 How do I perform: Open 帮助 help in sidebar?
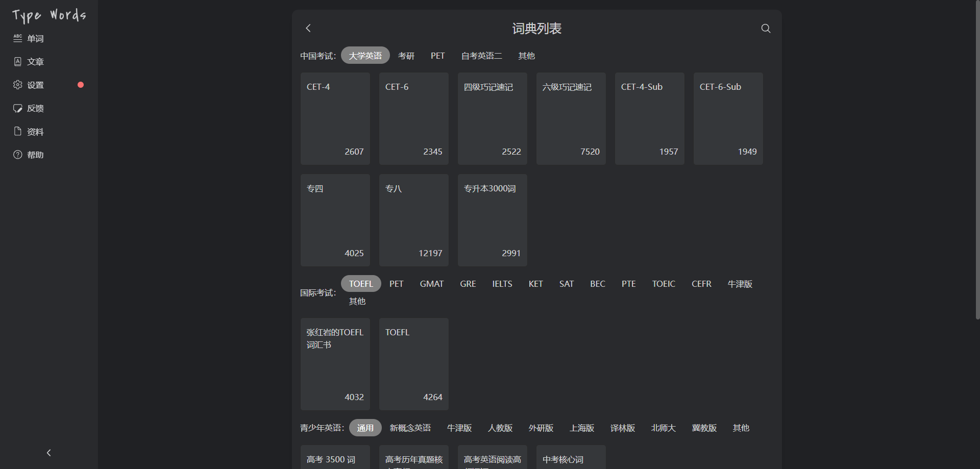pos(35,155)
